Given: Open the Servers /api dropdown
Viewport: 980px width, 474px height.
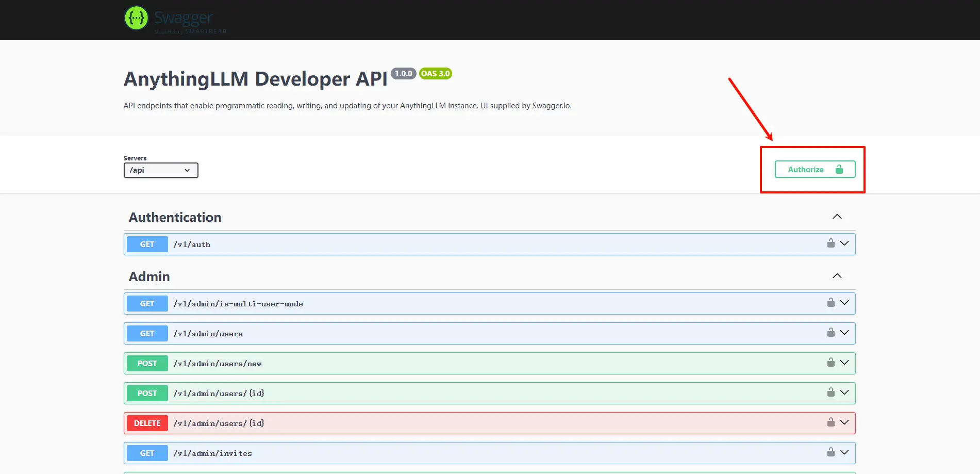Looking at the screenshot, I should point(161,170).
